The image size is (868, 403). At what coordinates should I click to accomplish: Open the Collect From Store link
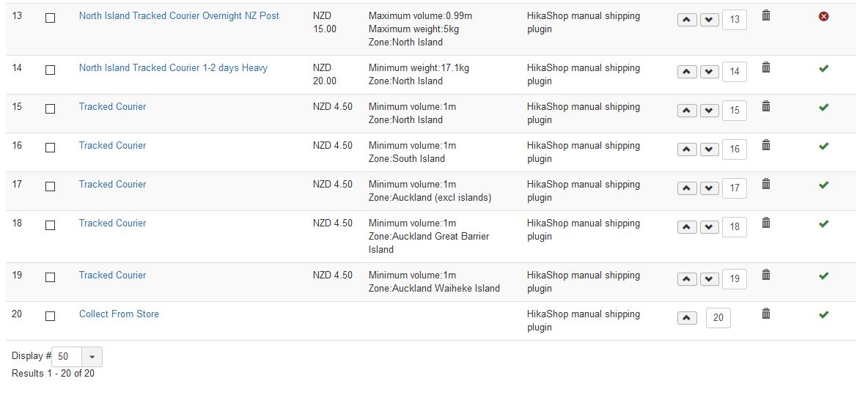[x=119, y=314]
